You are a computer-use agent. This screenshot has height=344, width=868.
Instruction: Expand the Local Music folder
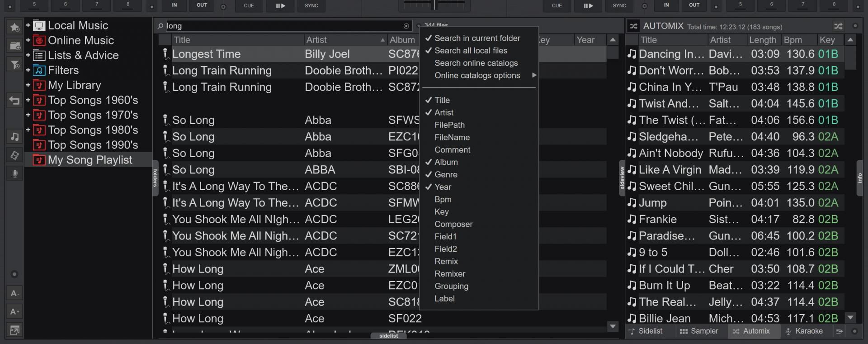pos(28,25)
